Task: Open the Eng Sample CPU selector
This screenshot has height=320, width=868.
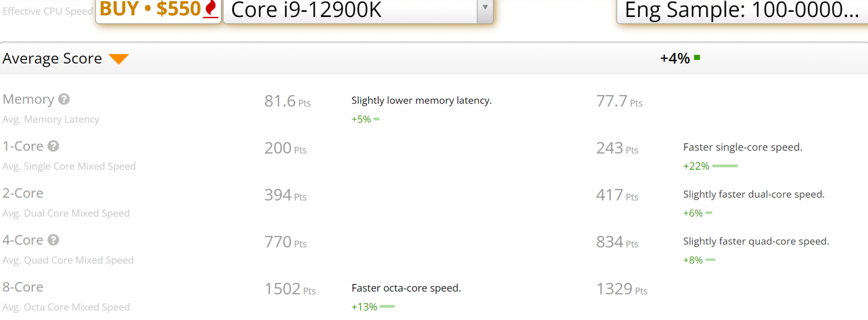Action: [x=741, y=10]
